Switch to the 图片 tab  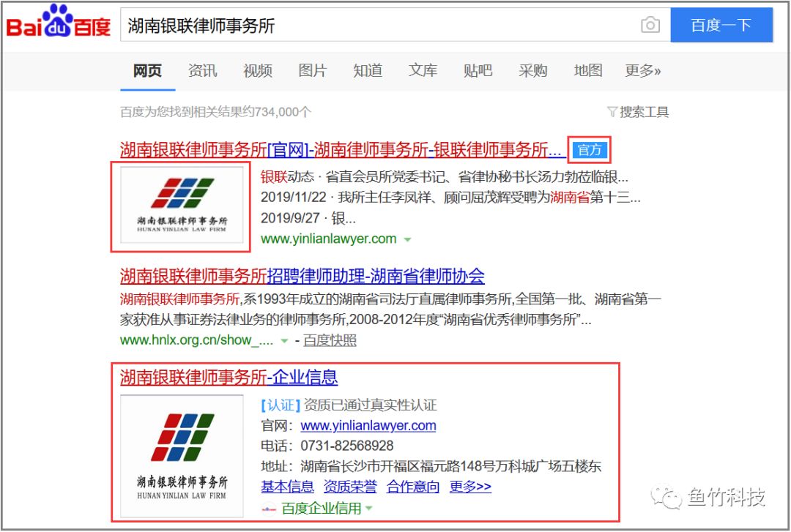(x=313, y=71)
